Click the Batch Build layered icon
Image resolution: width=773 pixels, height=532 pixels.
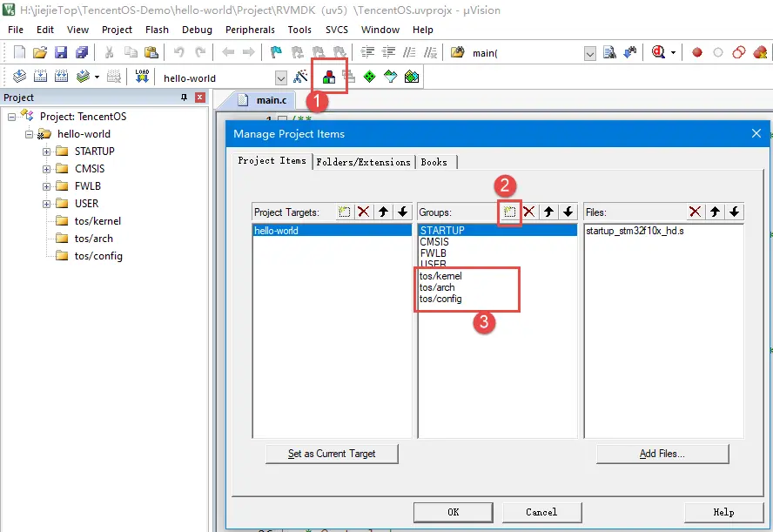click(83, 77)
